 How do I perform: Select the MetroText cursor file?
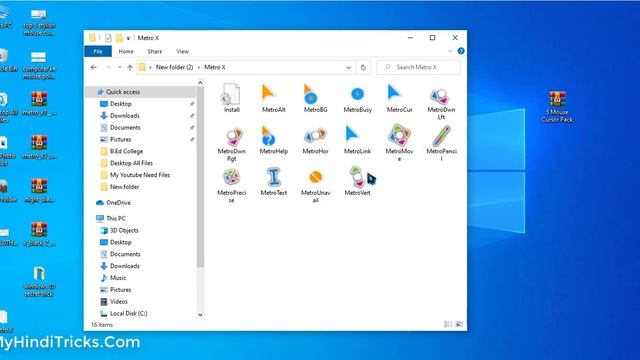(273, 181)
